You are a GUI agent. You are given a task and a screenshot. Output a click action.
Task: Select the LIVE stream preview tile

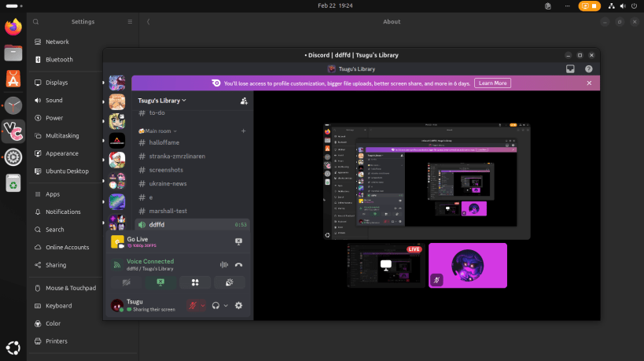pos(386,265)
